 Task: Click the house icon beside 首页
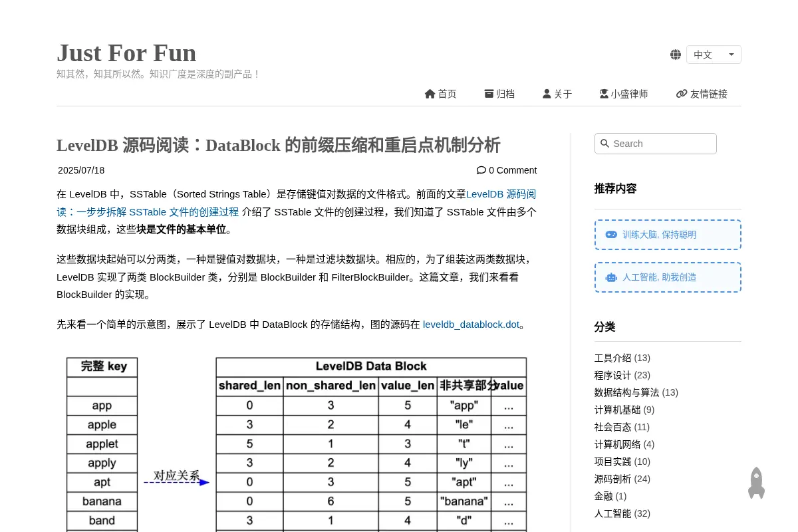tap(430, 94)
